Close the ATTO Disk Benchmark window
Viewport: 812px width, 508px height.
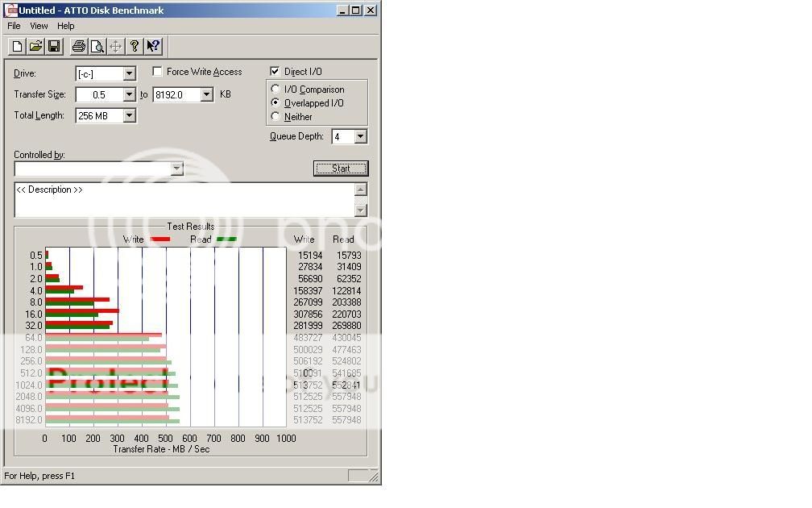pos(371,10)
